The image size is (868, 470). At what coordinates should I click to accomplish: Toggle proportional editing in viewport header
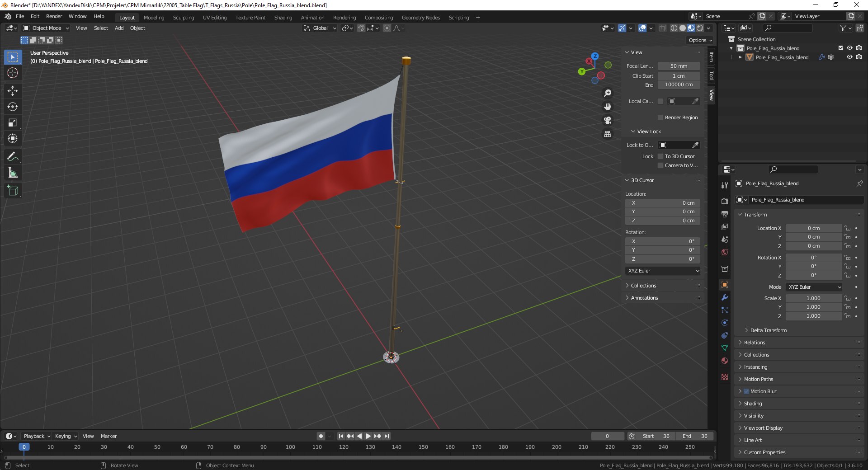387,28
